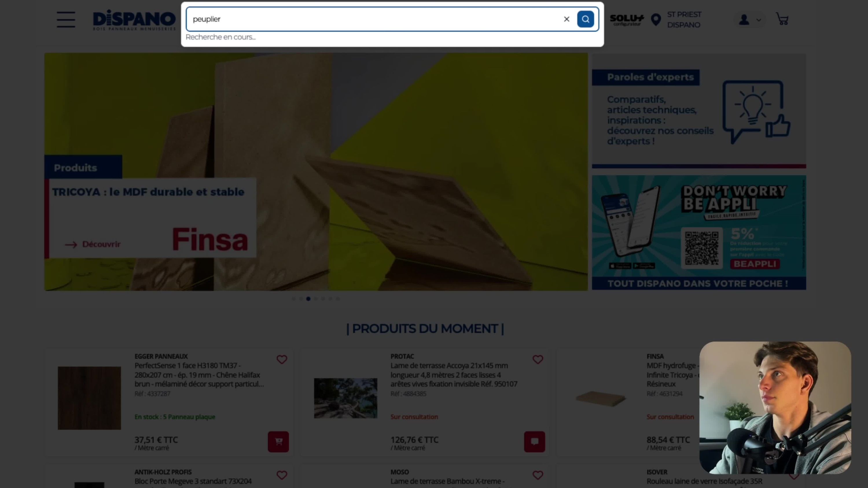Image resolution: width=868 pixels, height=488 pixels.
Task: Toggle the favorite heart on the MOSO Bambou product
Action: (x=538, y=475)
